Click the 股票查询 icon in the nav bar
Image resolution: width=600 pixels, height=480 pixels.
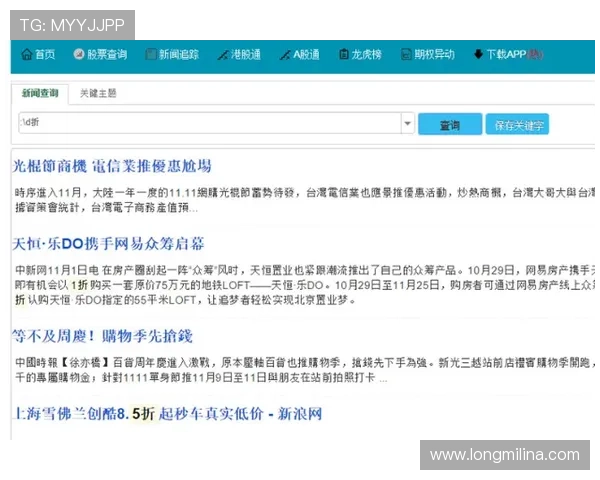(79, 54)
